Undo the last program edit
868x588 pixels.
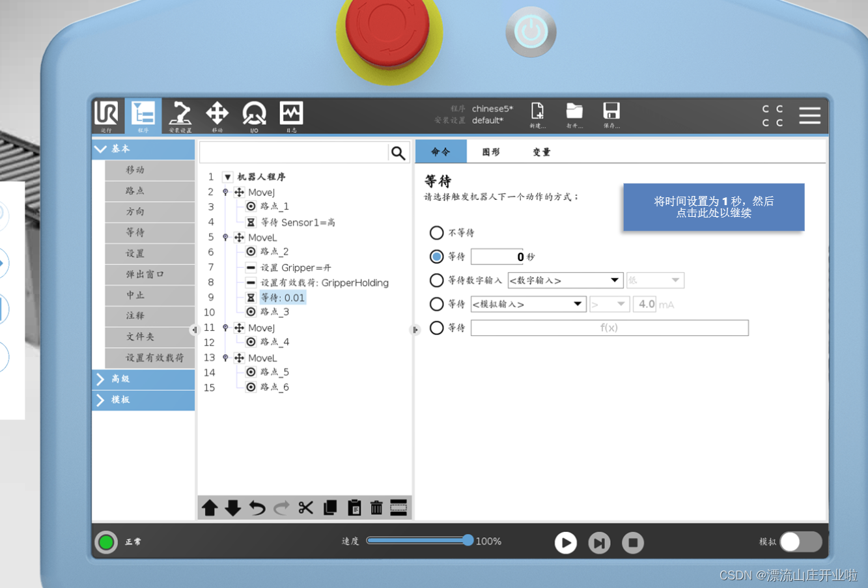257,508
